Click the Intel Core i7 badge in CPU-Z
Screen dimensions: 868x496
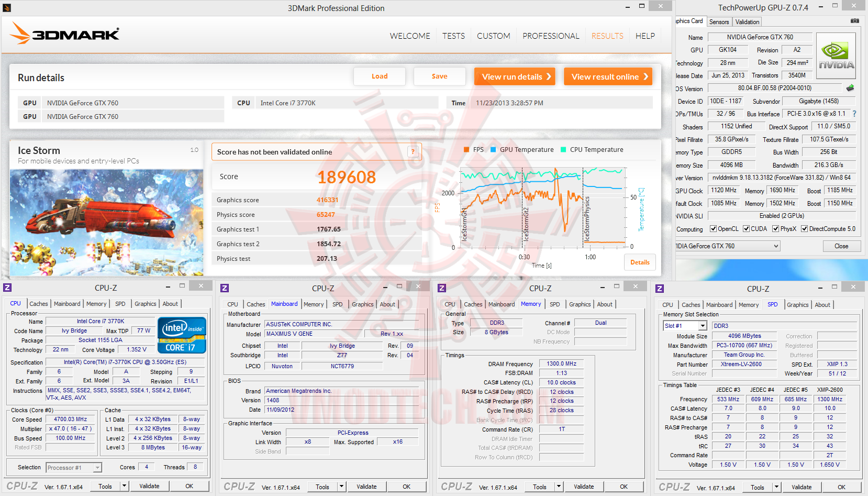tap(182, 335)
